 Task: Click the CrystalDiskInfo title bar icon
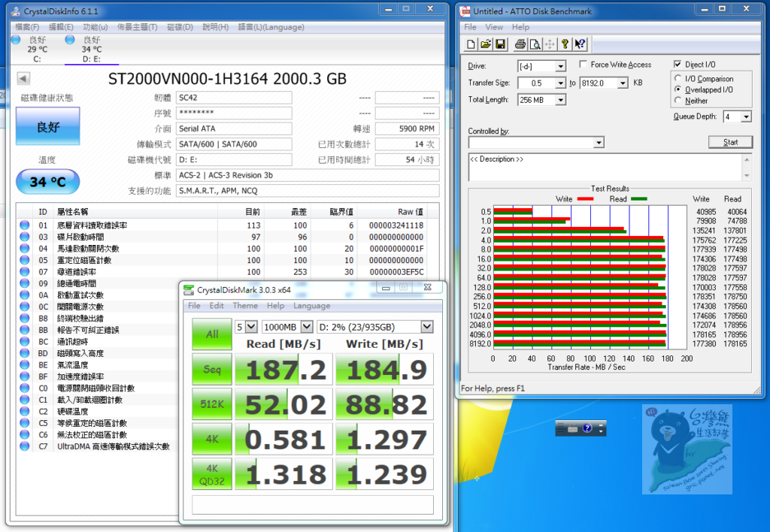click(x=16, y=11)
